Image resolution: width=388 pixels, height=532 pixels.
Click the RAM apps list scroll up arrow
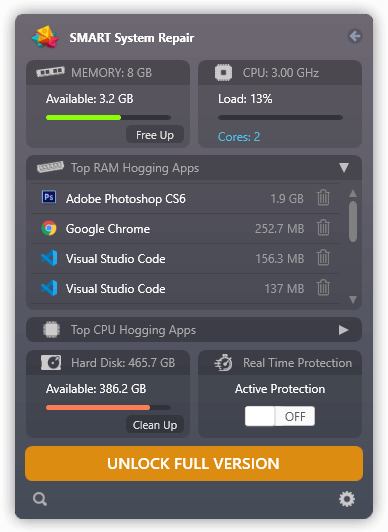click(353, 193)
